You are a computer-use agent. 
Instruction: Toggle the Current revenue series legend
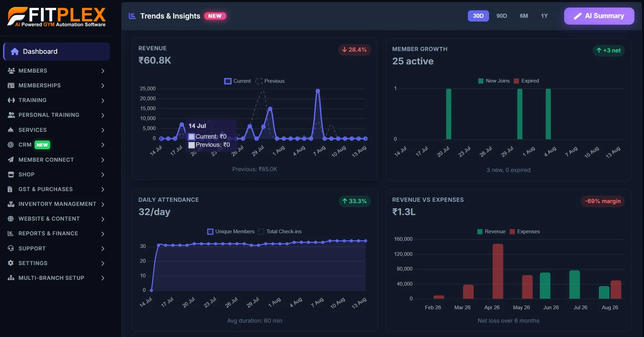(x=238, y=81)
